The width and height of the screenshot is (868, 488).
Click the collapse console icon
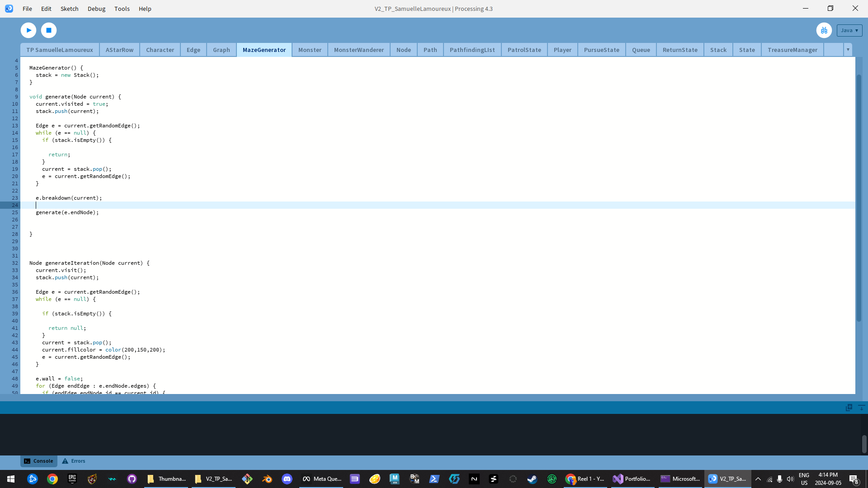[861, 408]
